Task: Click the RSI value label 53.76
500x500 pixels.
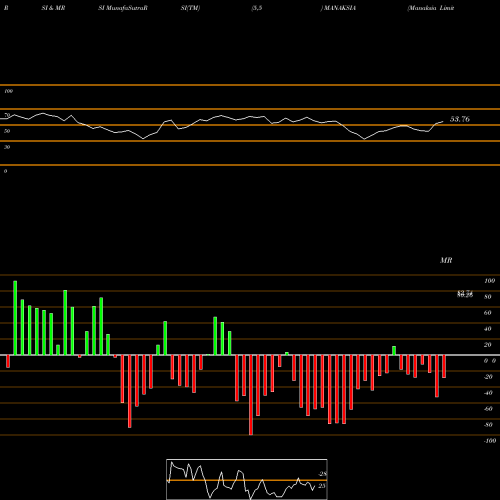Action: [x=460, y=119]
